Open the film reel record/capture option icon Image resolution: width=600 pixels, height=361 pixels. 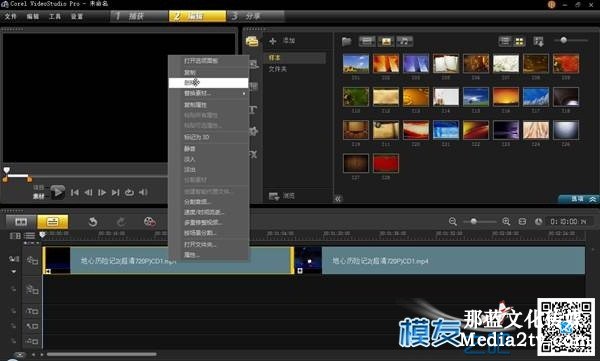pos(149,222)
